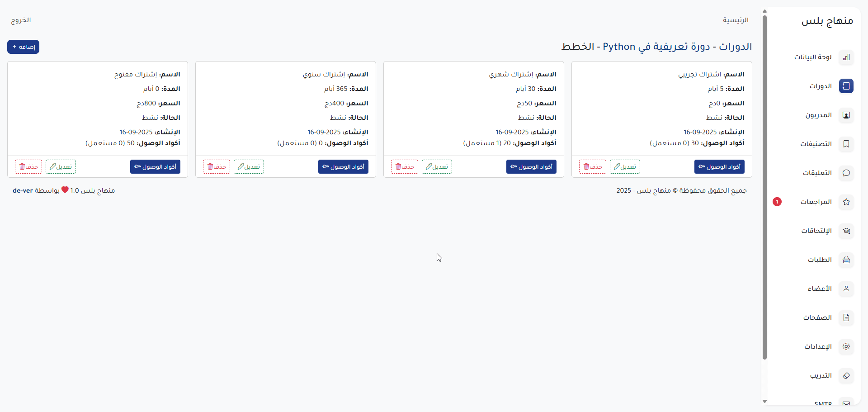
Task: Delete the annual subscription plan
Action: tap(217, 167)
